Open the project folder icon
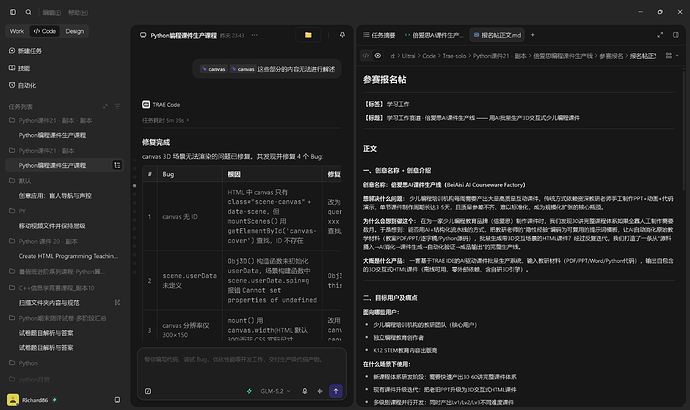The height and width of the screenshot is (410, 690). point(308,35)
